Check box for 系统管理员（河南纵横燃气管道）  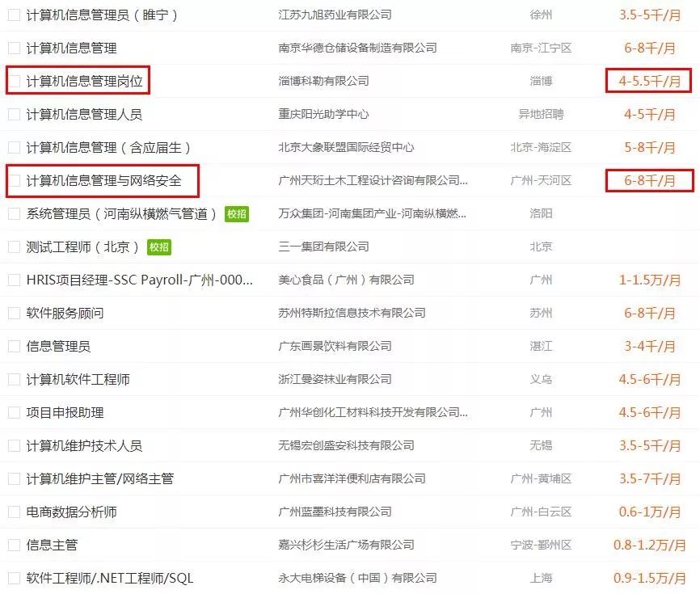coord(15,214)
